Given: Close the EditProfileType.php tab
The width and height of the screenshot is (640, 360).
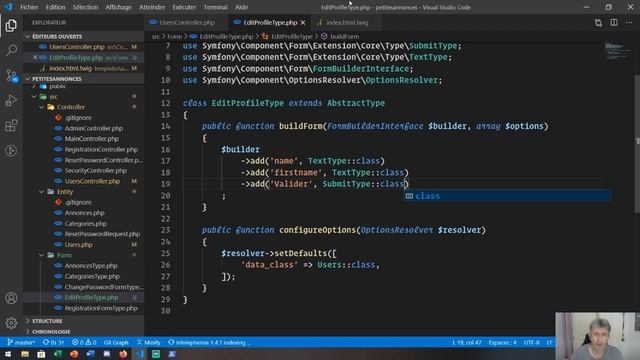Looking at the screenshot, I should tap(303, 23).
